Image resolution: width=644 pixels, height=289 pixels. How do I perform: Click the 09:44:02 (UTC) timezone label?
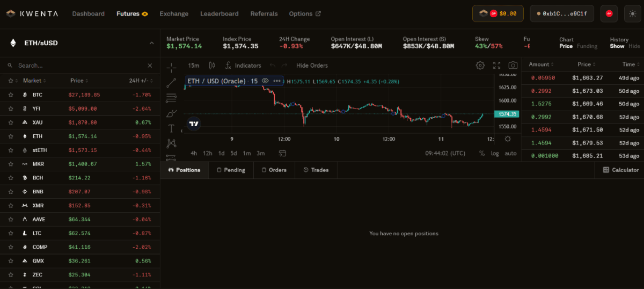point(445,153)
